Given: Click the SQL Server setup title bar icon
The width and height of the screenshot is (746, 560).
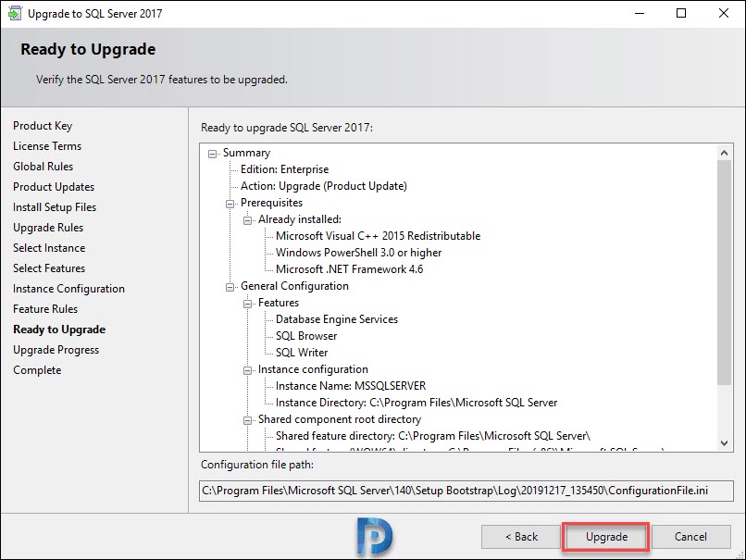Looking at the screenshot, I should click(x=15, y=13).
